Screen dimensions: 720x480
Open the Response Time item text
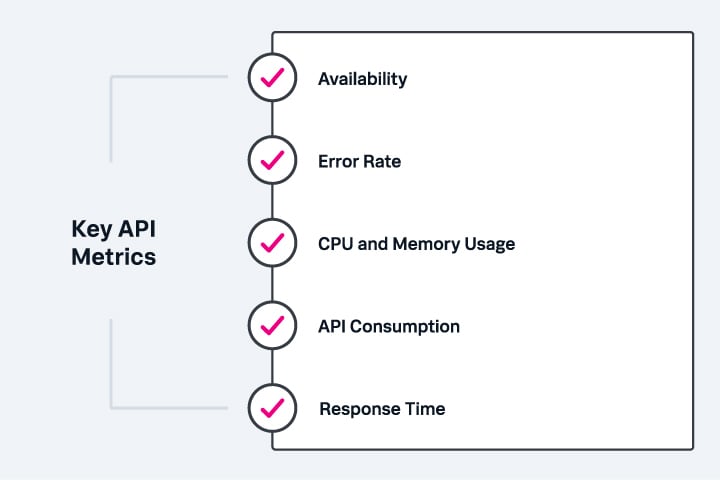[x=381, y=409]
